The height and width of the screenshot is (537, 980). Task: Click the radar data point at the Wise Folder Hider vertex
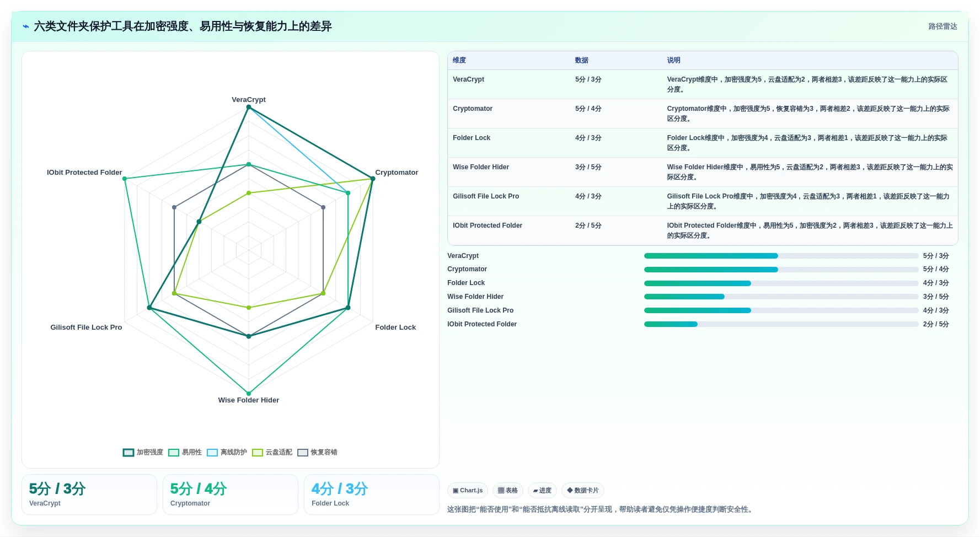click(249, 394)
